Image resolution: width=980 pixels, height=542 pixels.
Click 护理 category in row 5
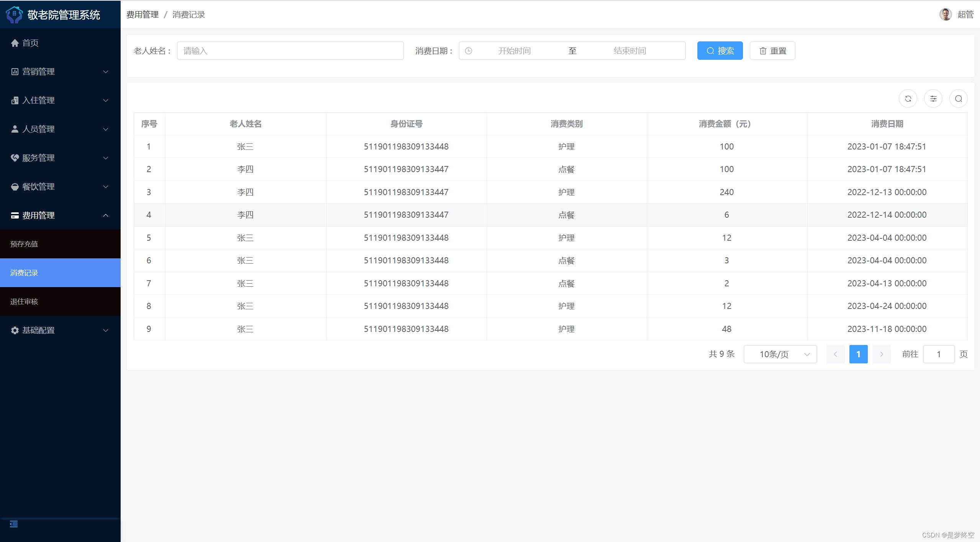coord(566,238)
